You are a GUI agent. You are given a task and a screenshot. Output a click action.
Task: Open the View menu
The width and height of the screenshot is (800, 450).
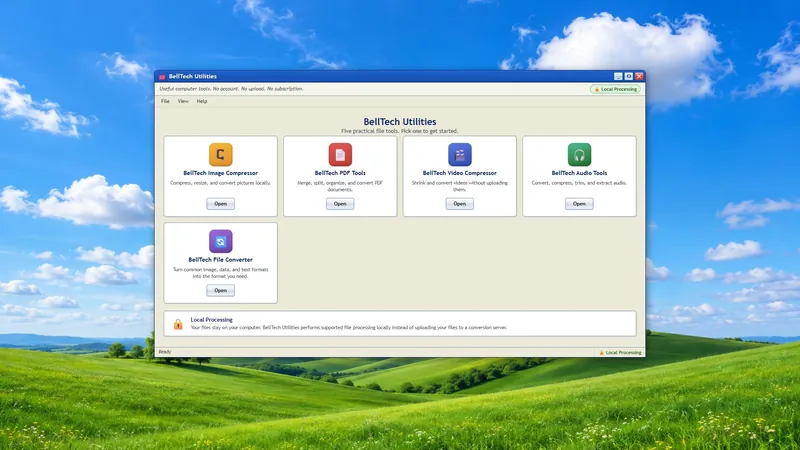coord(183,101)
